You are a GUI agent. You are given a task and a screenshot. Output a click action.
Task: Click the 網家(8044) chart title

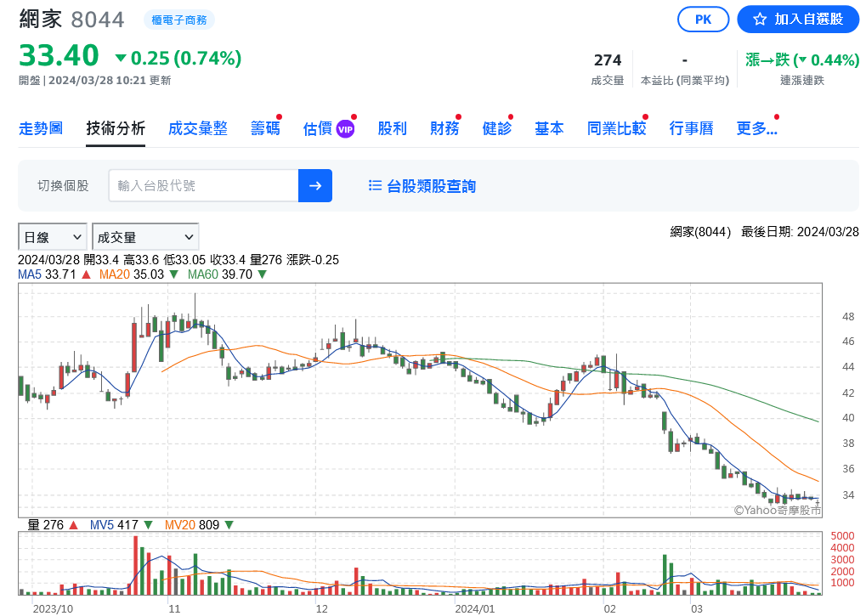pos(700,232)
